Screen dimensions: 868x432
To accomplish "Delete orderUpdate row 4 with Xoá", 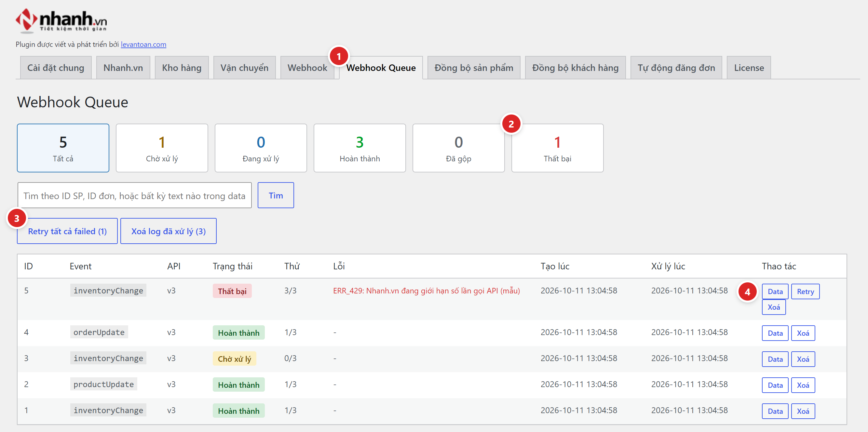I will tap(803, 333).
